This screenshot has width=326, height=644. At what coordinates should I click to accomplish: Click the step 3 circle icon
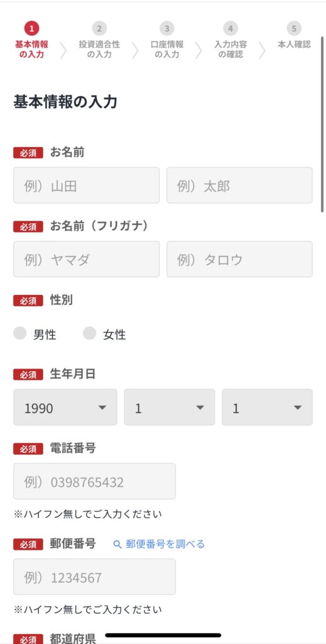coord(167,29)
